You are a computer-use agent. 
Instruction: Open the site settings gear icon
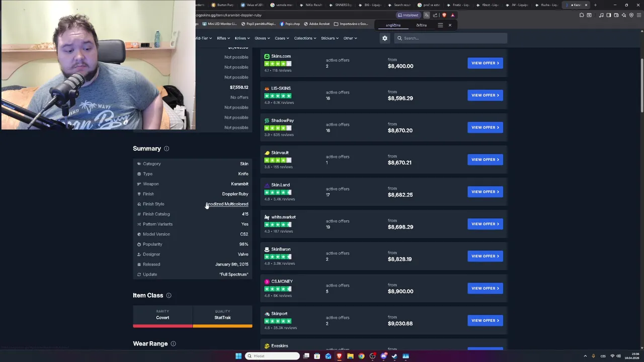click(385, 38)
